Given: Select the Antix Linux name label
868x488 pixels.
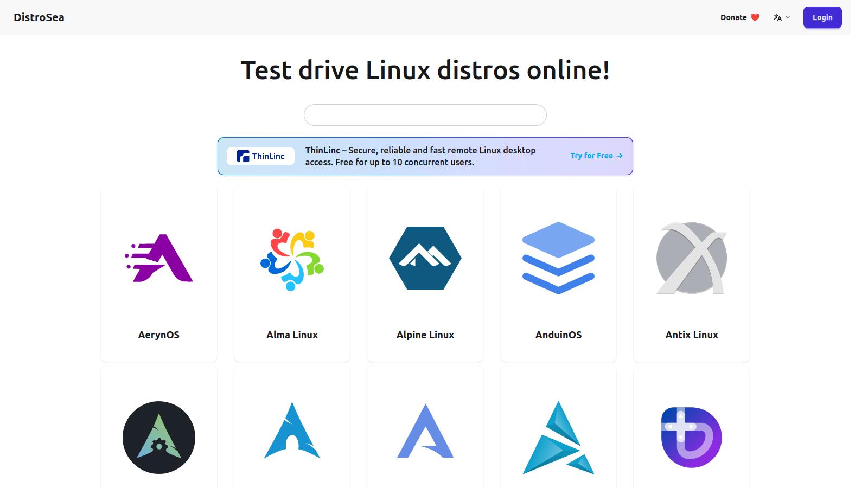Looking at the screenshot, I should pos(692,335).
